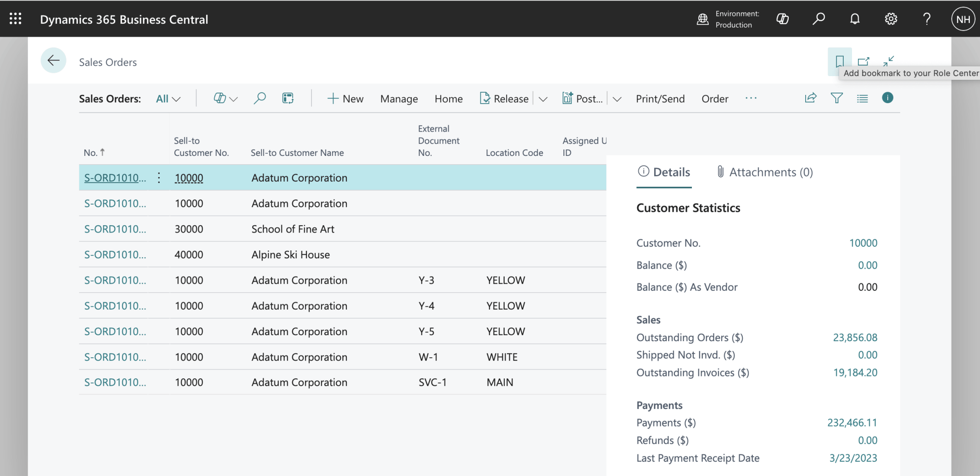This screenshot has width=980, height=476.
Task: Collapse the page with arrows icon
Action: pos(889,61)
